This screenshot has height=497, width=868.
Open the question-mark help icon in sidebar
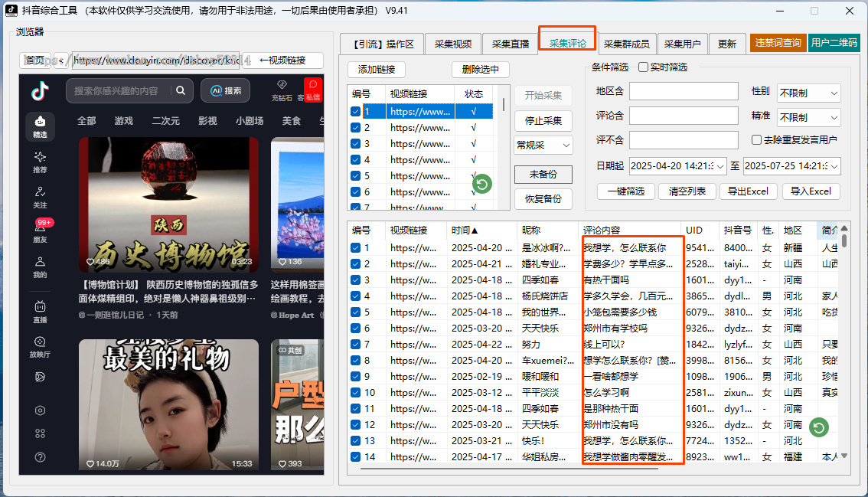coord(40,457)
